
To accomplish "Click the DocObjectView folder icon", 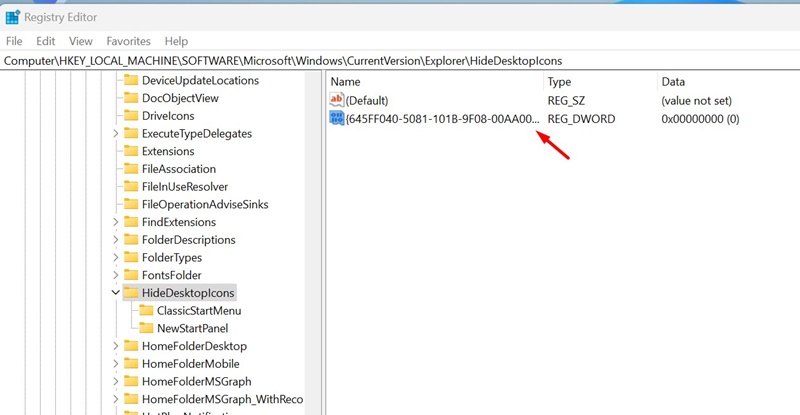I will coord(131,98).
